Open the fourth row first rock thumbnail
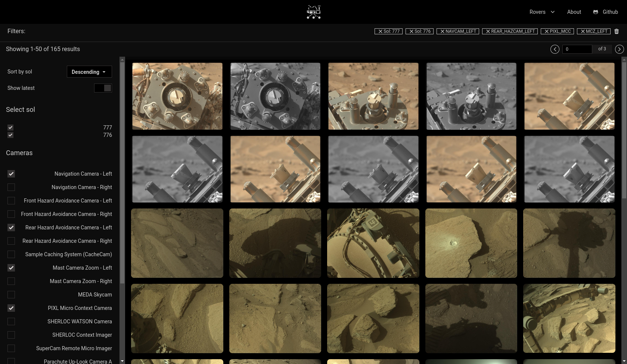Viewport: 627px width, 364px height. pos(177,318)
